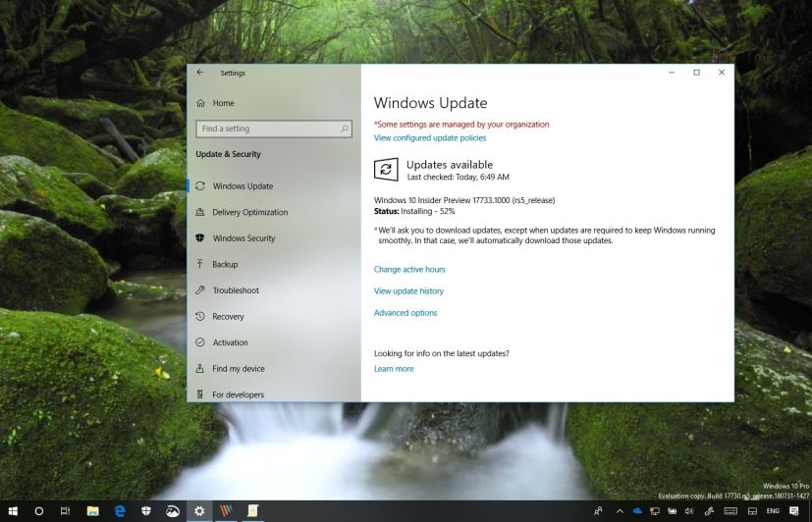Open the Activation section
Image resolution: width=812 pixels, height=522 pixels.
pos(230,342)
